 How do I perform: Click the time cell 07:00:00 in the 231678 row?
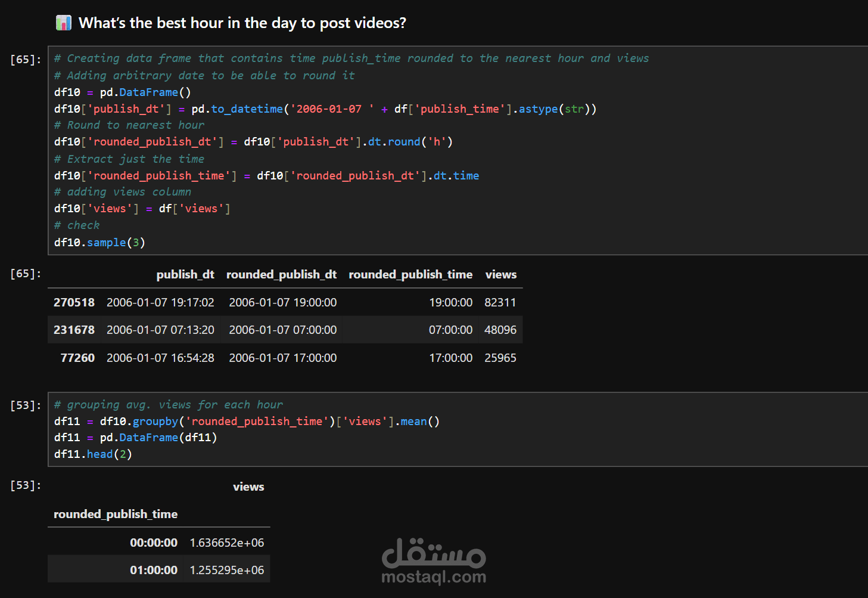pyautogui.click(x=451, y=330)
